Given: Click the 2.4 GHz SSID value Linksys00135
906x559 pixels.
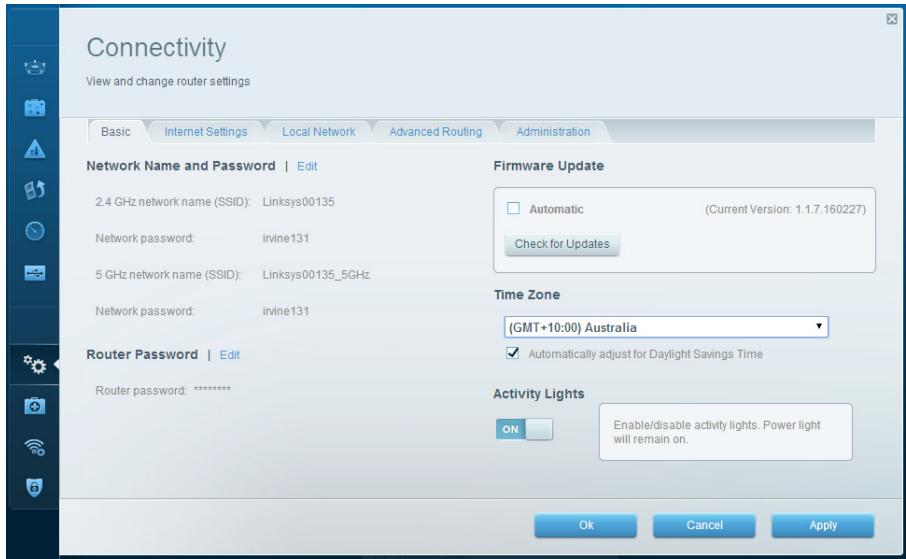Looking at the screenshot, I should click(x=298, y=202).
